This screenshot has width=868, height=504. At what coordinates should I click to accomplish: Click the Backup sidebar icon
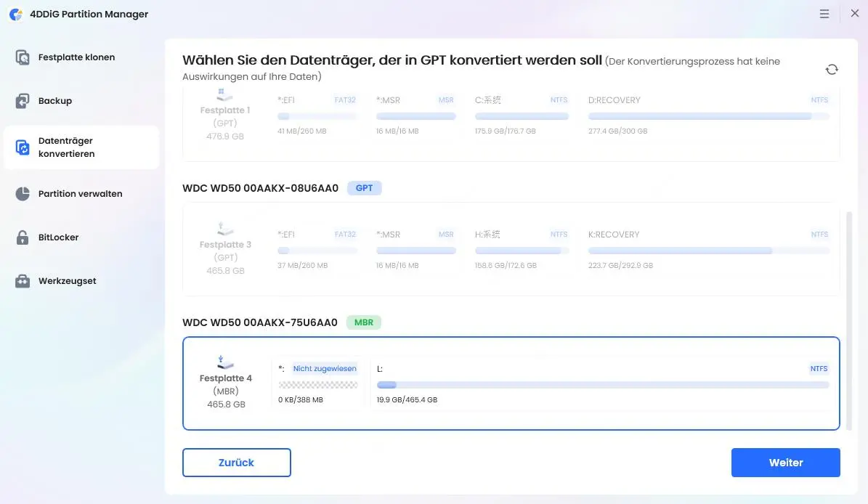[22, 101]
